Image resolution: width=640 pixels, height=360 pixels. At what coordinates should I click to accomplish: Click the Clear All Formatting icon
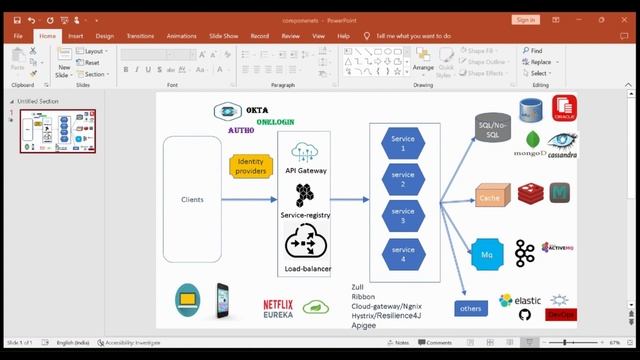click(228, 54)
